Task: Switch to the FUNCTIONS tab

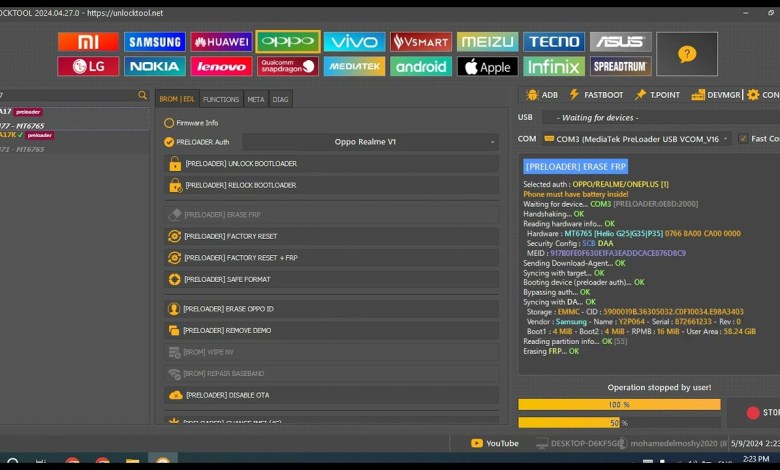Action: pos(221,99)
